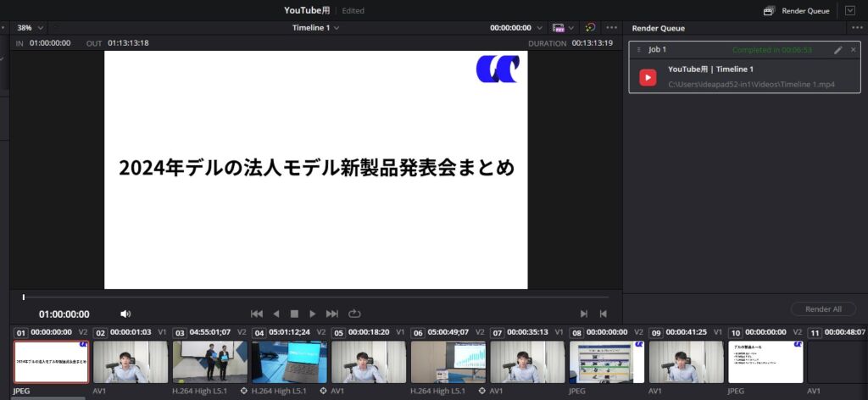Play the timeline in reverse
Screen dimensions: 868x400
(x=275, y=314)
